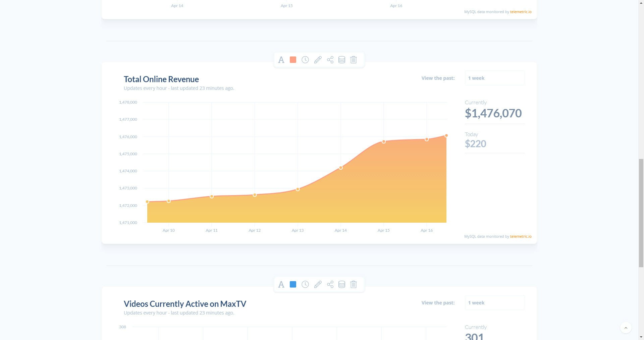Image resolution: width=644 pixels, height=340 pixels.
Task: Click the scroll-to-top circular button bottom right
Action: 625,328
